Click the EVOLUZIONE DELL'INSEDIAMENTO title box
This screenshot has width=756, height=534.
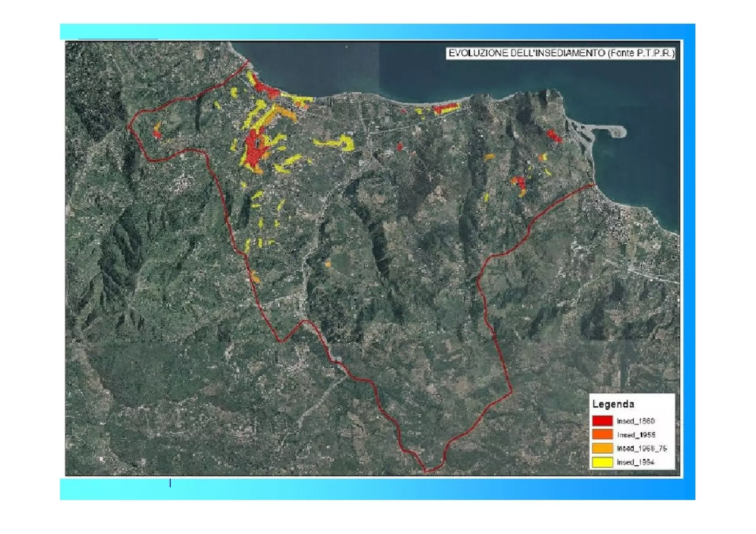click(x=561, y=54)
